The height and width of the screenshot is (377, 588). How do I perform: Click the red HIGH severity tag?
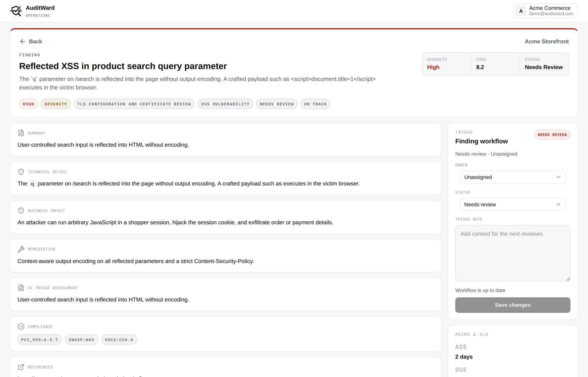click(29, 104)
